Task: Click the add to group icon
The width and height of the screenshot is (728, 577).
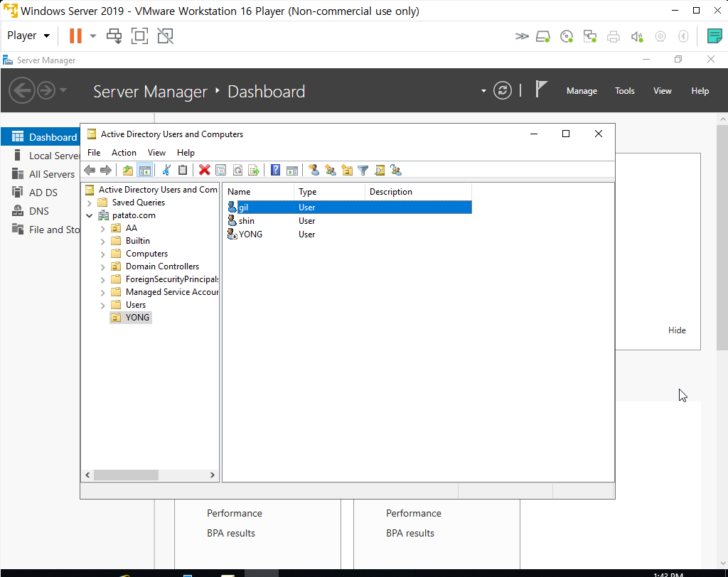Action: [396, 171]
